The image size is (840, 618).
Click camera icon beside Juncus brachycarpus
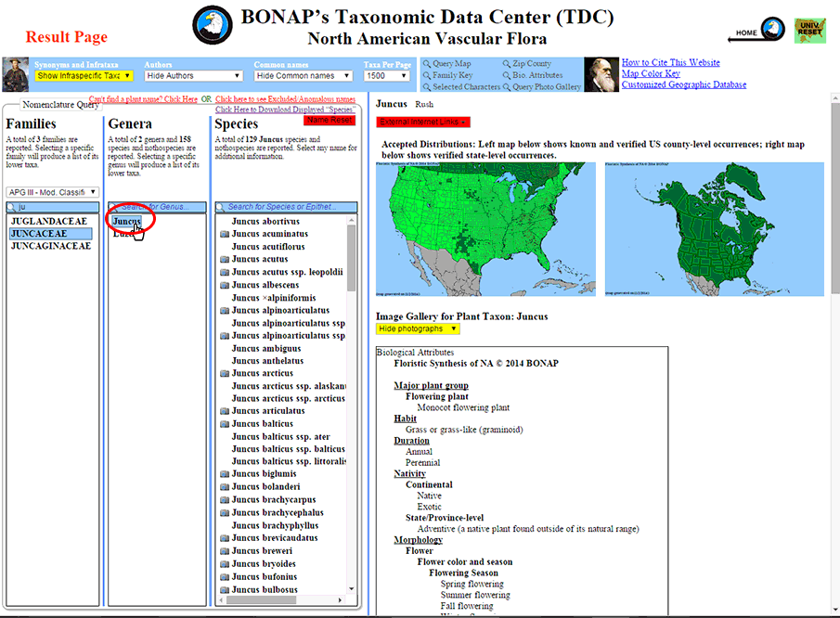225,499
